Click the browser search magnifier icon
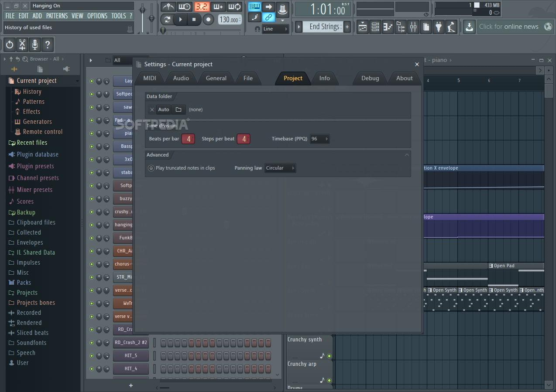The image size is (556, 392). (x=25, y=59)
